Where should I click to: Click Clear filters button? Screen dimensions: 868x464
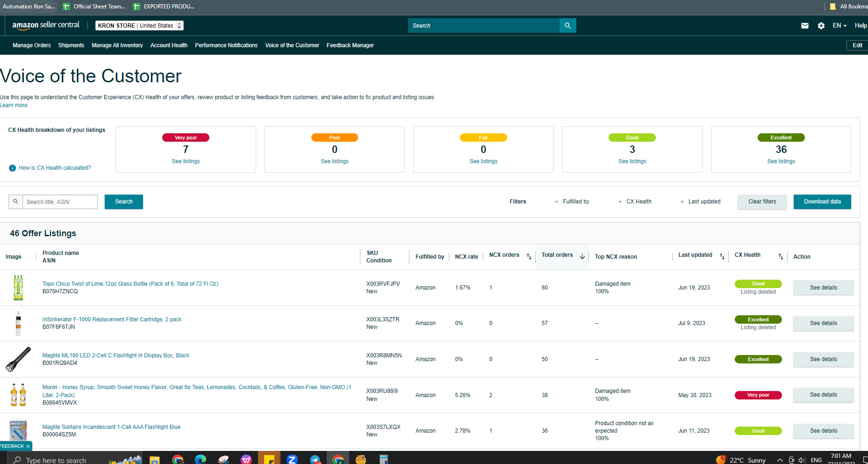(762, 202)
